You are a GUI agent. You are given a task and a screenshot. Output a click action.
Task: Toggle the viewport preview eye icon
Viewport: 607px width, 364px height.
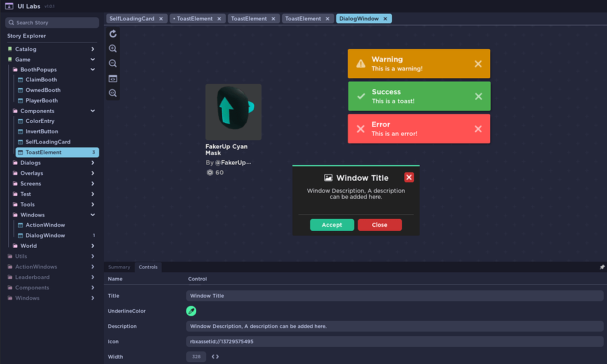[113, 78]
